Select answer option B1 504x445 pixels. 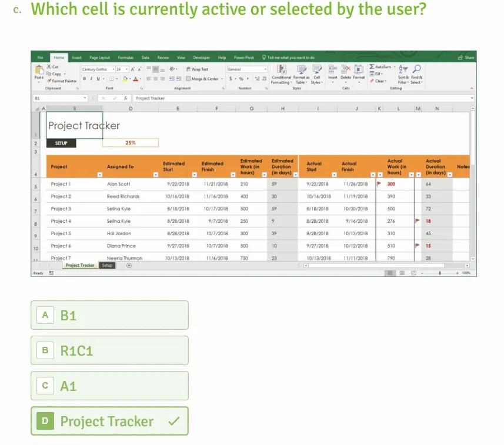point(109,315)
